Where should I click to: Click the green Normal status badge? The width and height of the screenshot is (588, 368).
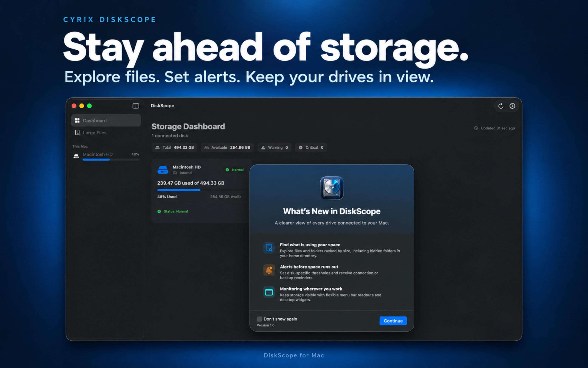coord(235,170)
